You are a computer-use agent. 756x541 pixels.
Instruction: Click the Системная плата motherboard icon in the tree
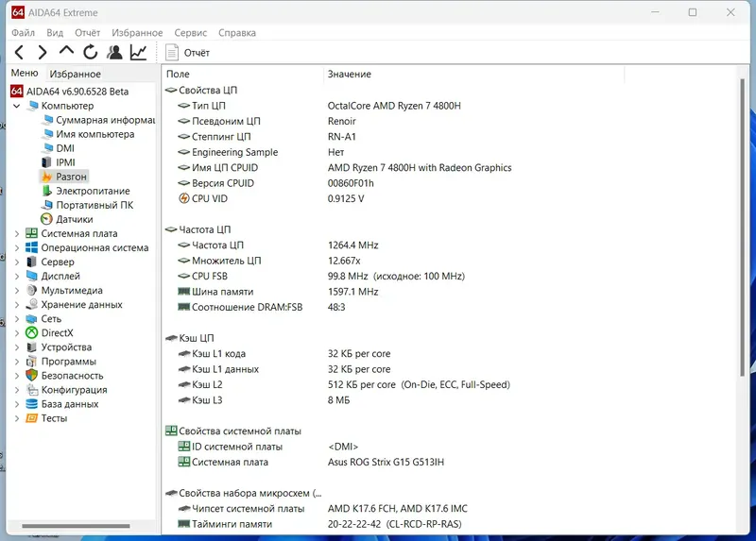click(32, 233)
